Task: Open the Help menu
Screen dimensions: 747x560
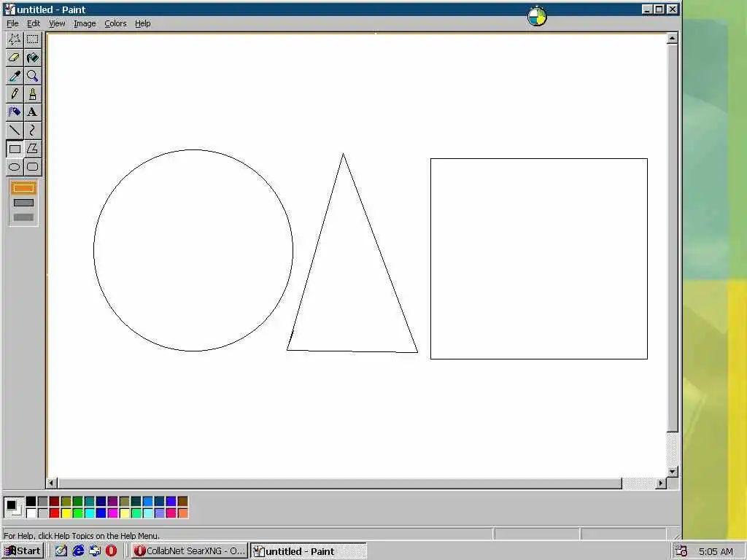Action: 142,23
